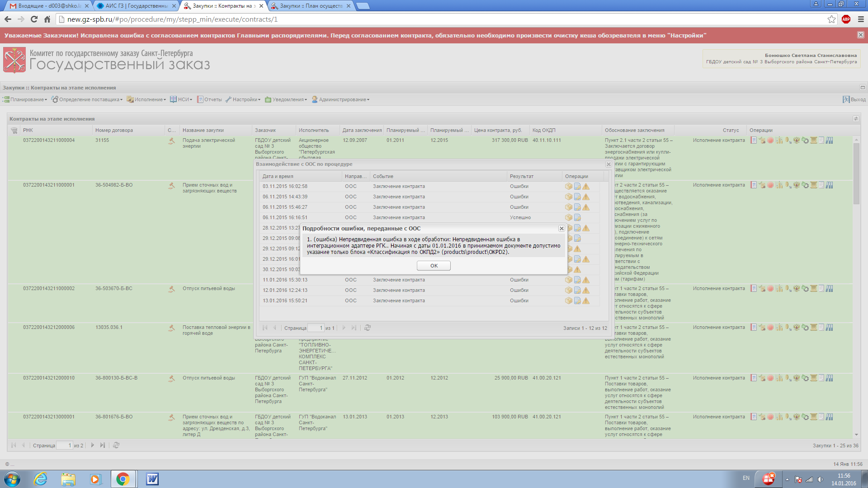Click OK in the error details dialog
The height and width of the screenshot is (488, 868).
coord(433,266)
